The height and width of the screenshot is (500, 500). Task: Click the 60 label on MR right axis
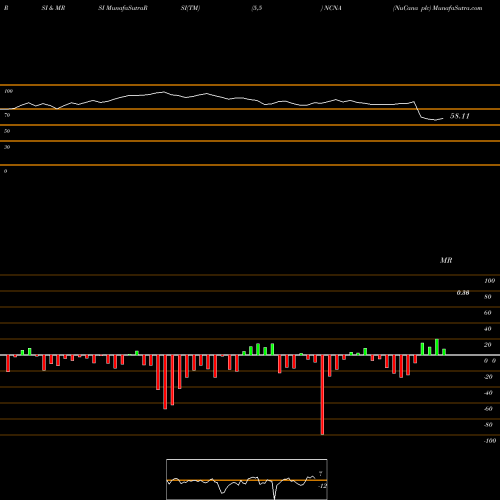point(488,313)
